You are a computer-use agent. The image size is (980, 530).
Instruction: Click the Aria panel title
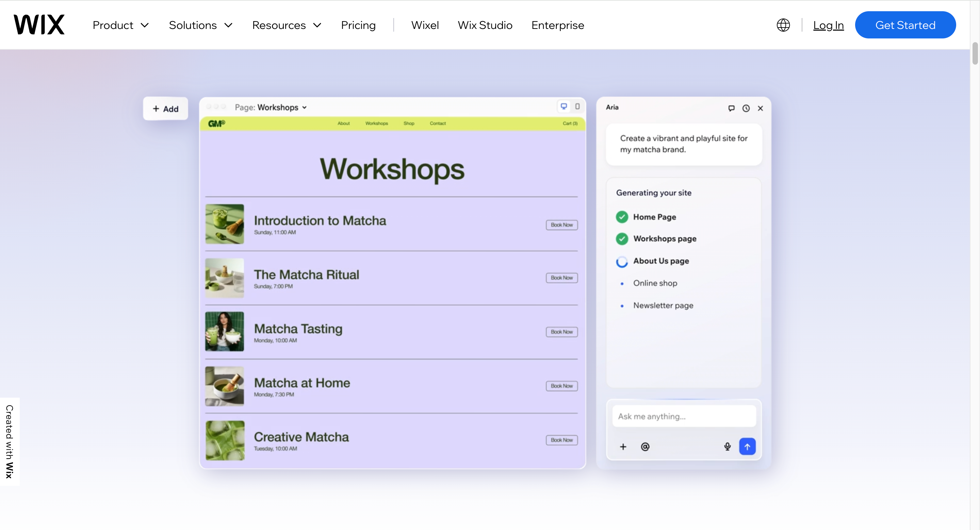(x=612, y=107)
